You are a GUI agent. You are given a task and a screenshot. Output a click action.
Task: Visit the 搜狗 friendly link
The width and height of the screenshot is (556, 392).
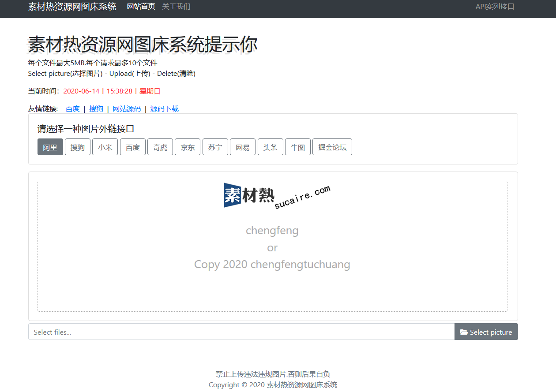[x=96, y=109]
